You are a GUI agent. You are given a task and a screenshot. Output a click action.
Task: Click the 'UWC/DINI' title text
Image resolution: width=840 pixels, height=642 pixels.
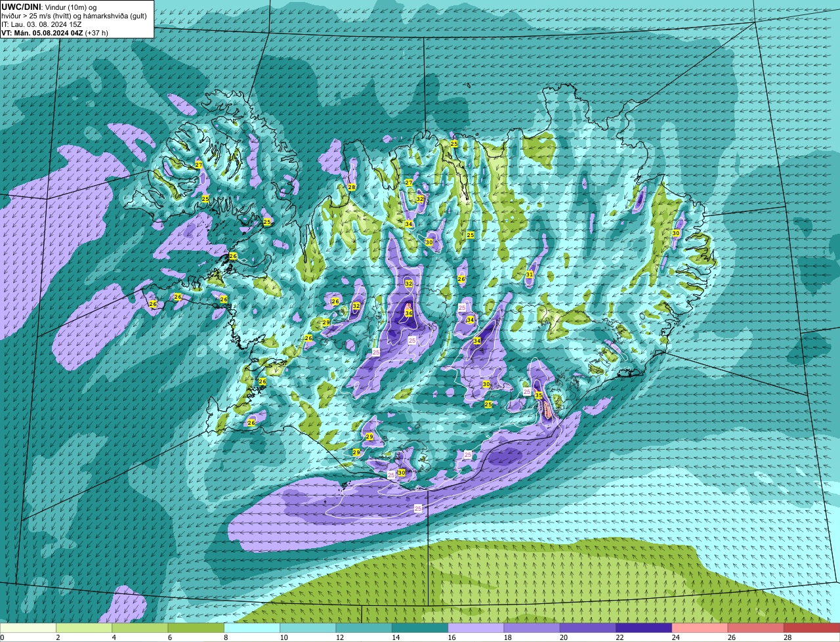point(22,7)
